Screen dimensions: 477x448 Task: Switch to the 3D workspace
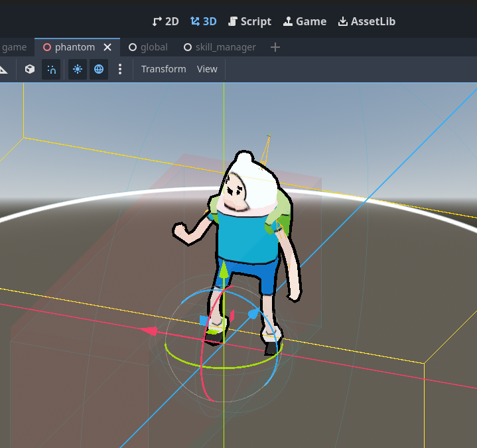coord(204,22)
